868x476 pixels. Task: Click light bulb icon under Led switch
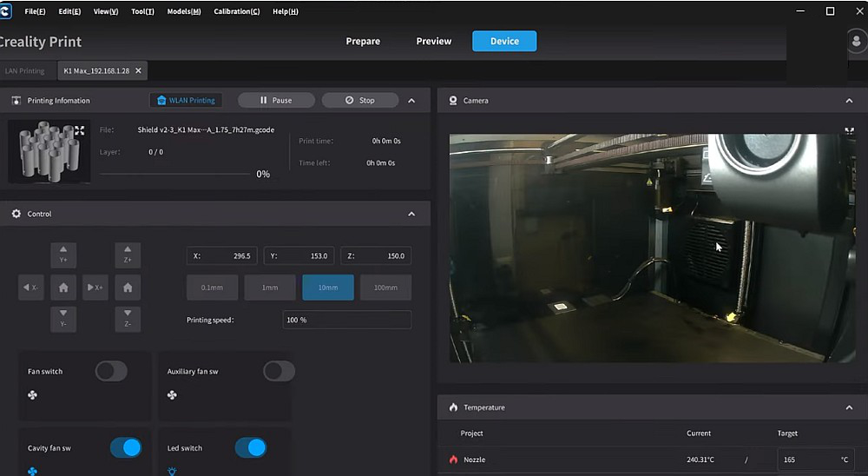[172, 472]
